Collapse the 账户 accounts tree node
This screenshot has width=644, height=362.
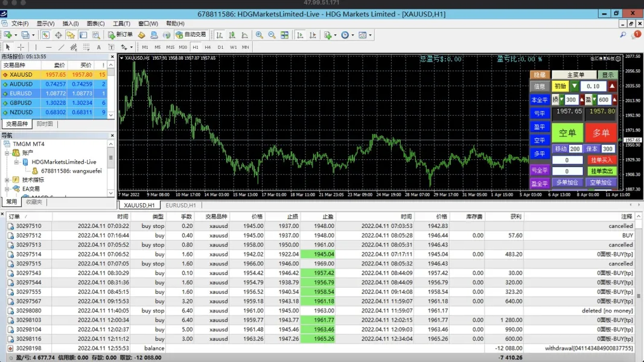(x=7, y=153)
